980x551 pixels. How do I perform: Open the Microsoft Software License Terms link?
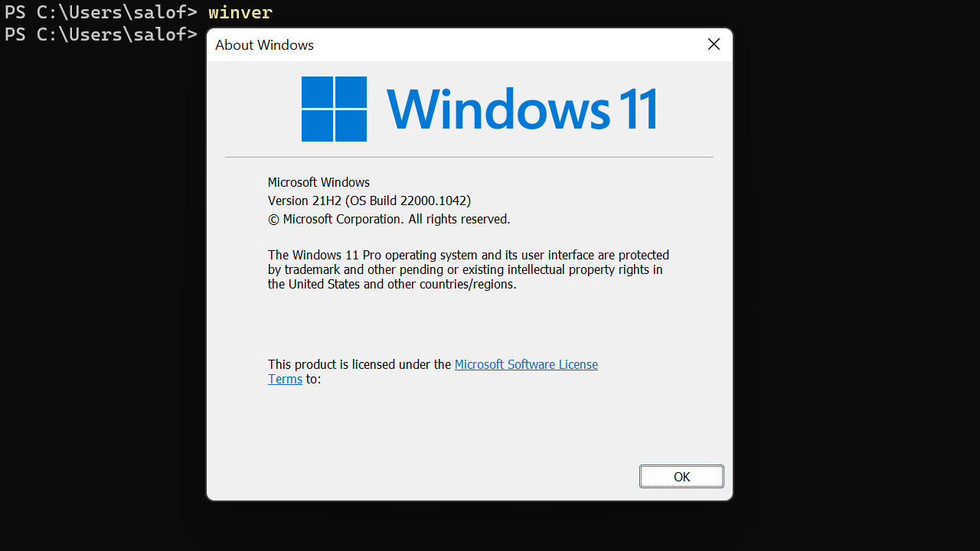tap(526, 364)
